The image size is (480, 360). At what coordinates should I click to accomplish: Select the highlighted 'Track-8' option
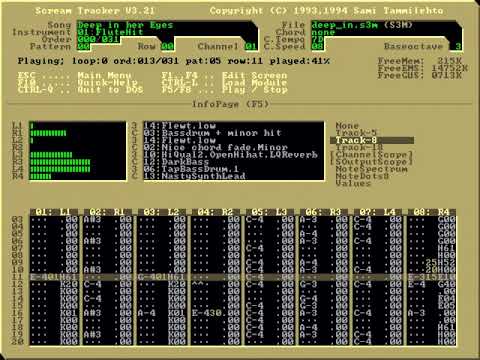tap(372, 140)
